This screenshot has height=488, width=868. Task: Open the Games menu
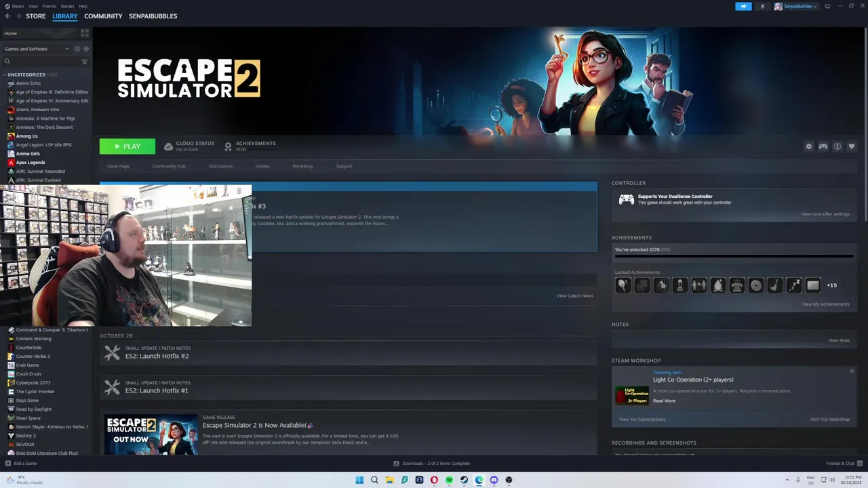click(x=67, y=6)
